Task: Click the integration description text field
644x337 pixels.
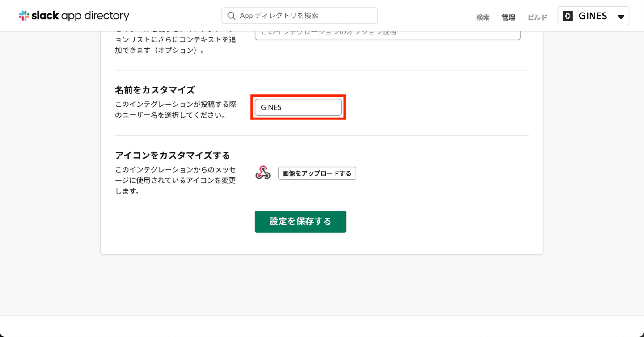Action: [x=387, y=34]
